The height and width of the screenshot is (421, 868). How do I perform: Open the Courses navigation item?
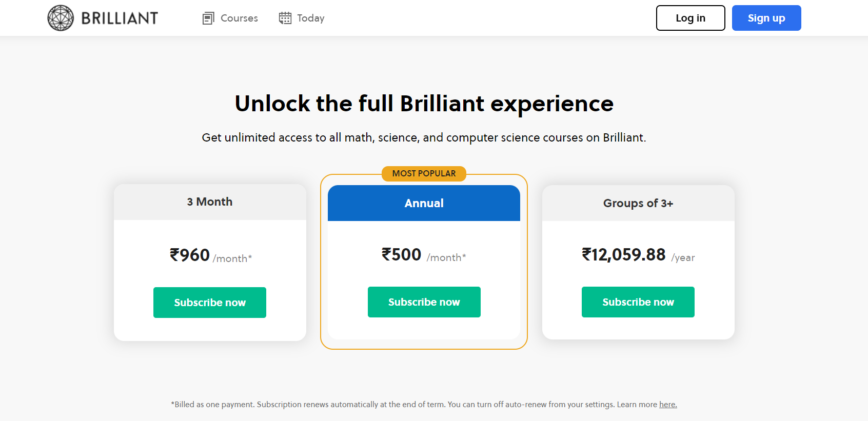pos(239,18)
